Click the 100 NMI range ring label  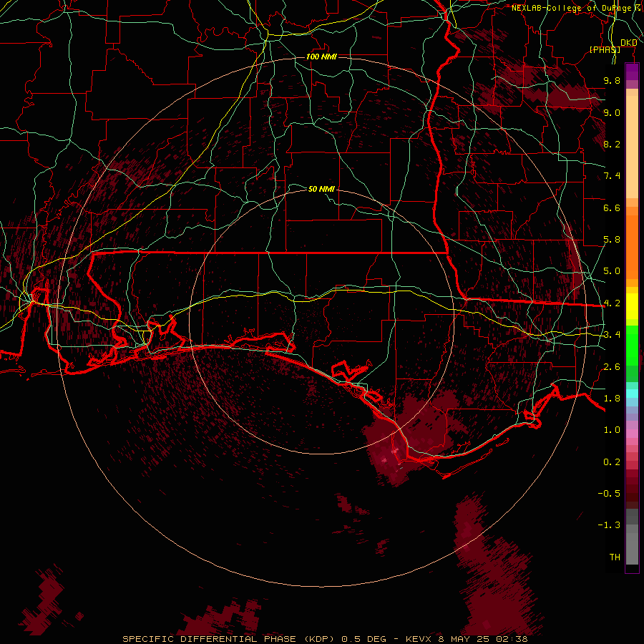click(x=321, y=57)
